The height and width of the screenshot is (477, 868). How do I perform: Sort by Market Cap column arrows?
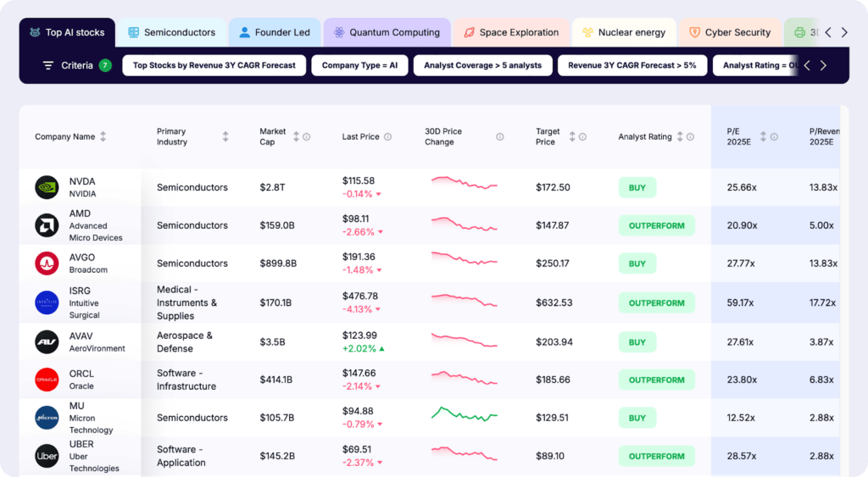pos(296,136)
